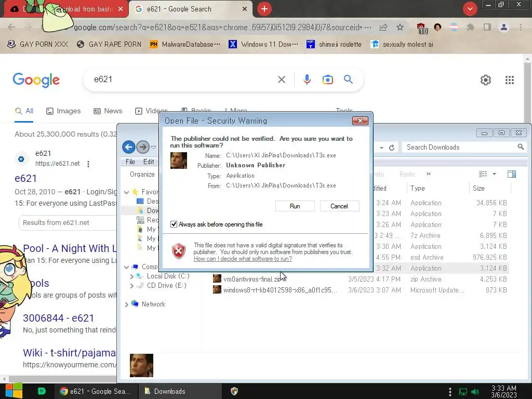Open Chrome profile avatar icon
Viewport: 532px width, 399px height.
point(503,27)
